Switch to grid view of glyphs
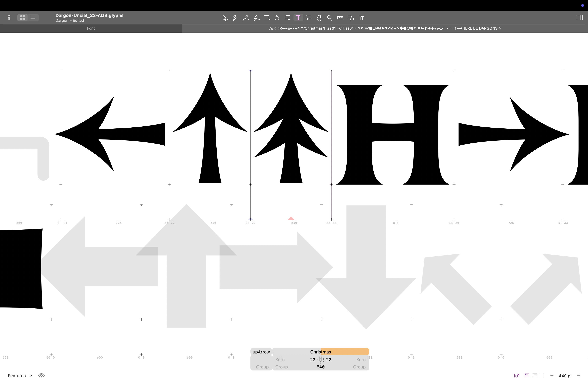Viewport: 588px width, 380px height. 23,18
